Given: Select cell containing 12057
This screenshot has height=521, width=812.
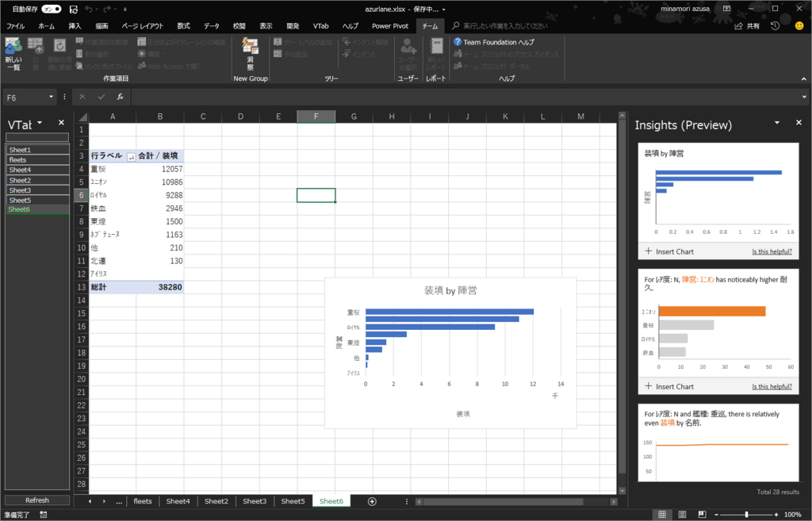Looking at the screenshot, I should [160, 169].
